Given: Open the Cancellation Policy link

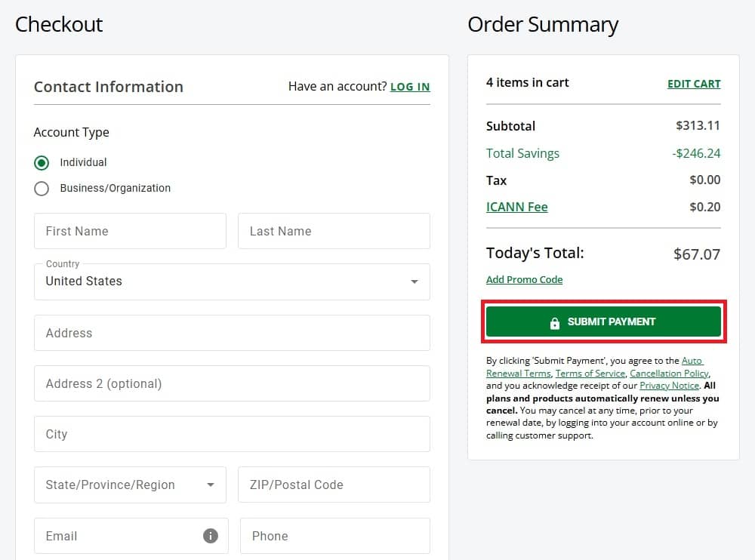Looking at the screenshot, I should pos(669,373).
